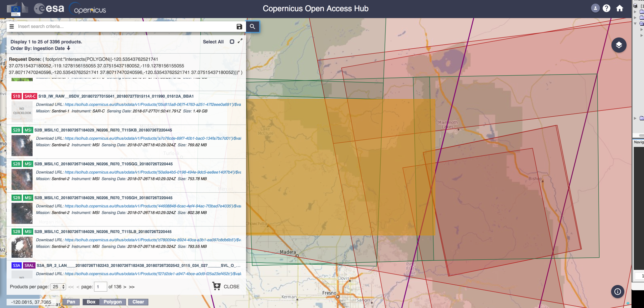This screenshot has width=644, height=308.
Task: Select the S2B_MSIL1C T11SLB product title
Action: (x=103, y=232)
